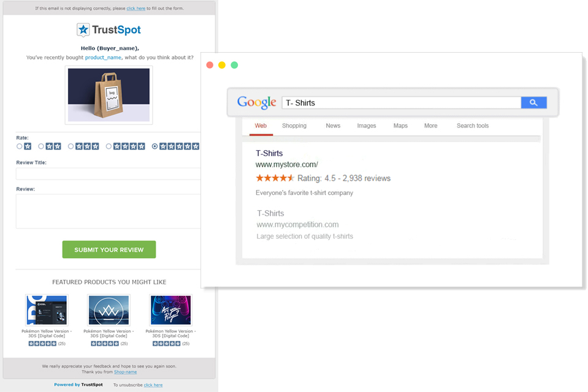
Task: Click the Submit Your Review button
Action: pos(109,249)
